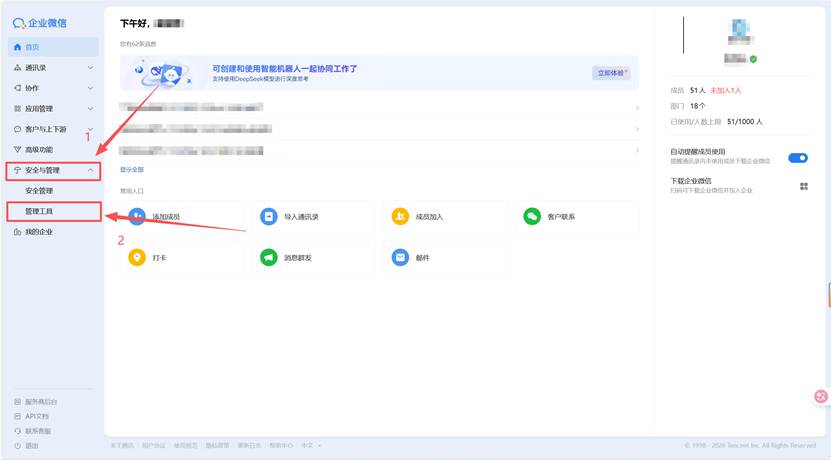Viewport: 831px width, 460px height.
Task: Click the 消息群发 broadcast megaphone icon
Action: click(x=268, y=258)
